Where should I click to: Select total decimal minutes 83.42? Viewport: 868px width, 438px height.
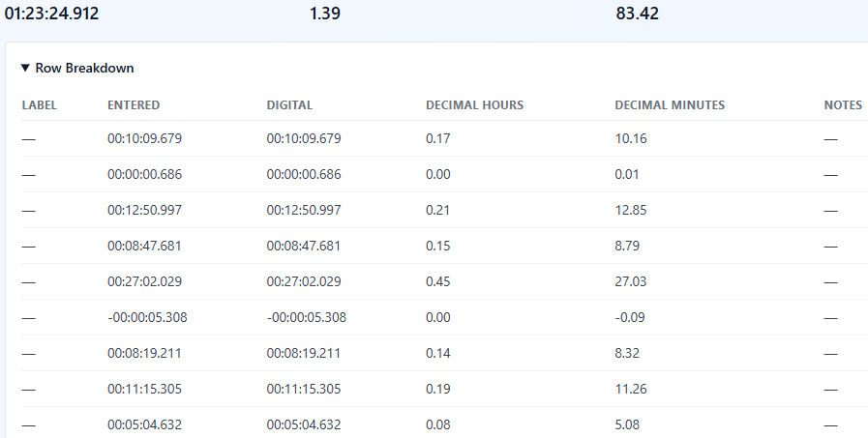[637, 14]
